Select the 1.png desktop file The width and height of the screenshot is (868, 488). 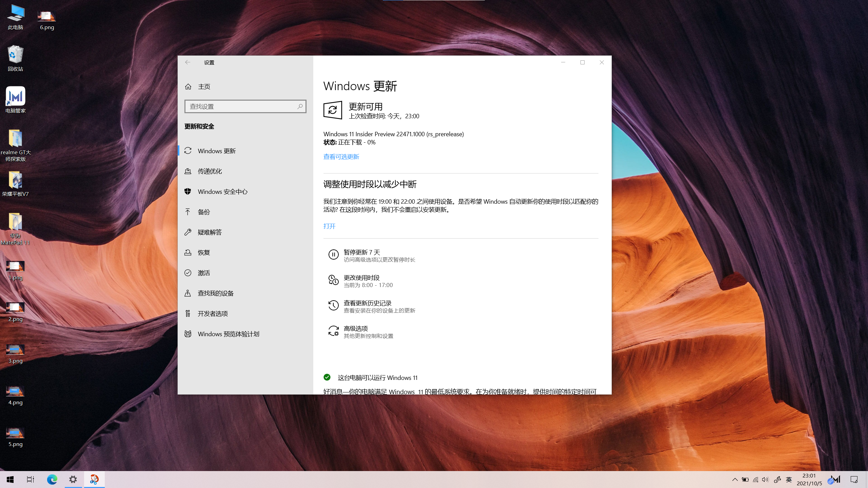pyautogui.click(x=16, y=270)
